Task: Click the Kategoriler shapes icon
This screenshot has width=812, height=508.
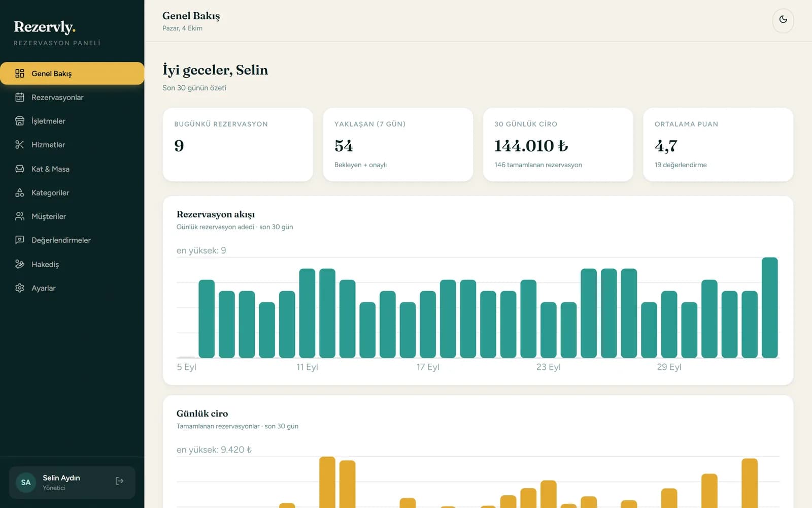Action: (20, 193)
